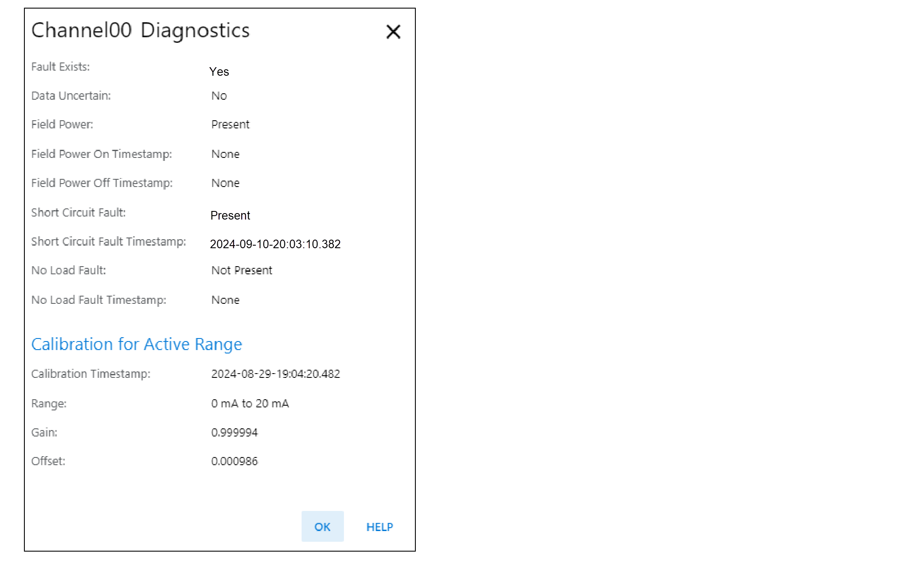The width and height of the screenshot is (924, 564).
Task: Click Field Power On Timestamp value
Action: pyautogui.click(x=225, y=154)
